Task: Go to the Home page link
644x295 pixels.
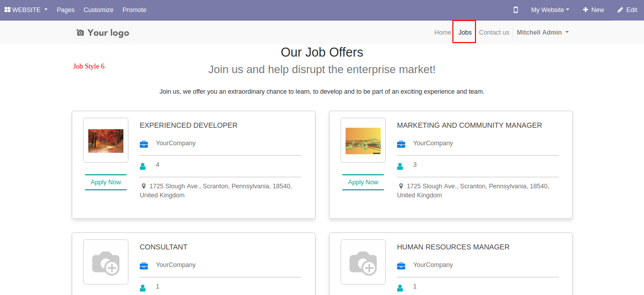Action: (x=443, y=33)
